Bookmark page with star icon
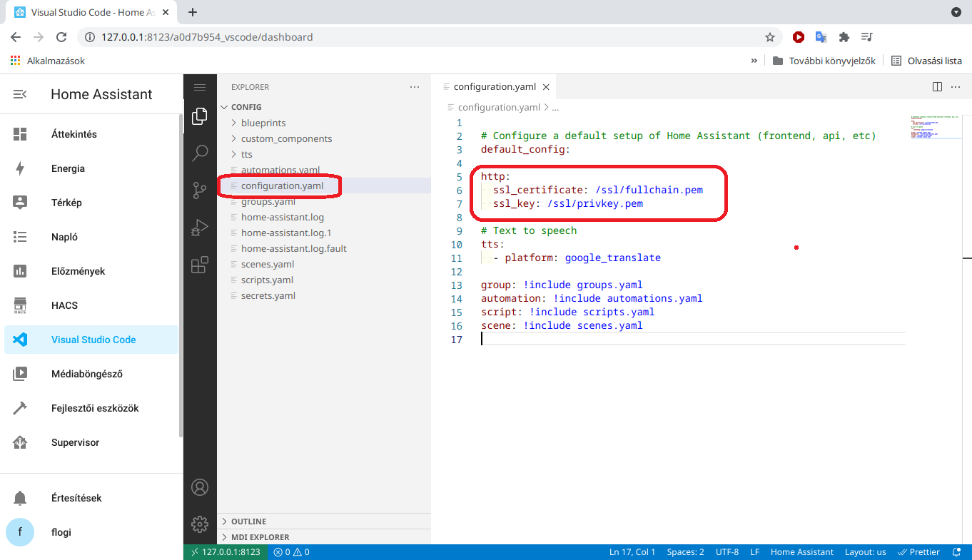 tap(769, 37)
